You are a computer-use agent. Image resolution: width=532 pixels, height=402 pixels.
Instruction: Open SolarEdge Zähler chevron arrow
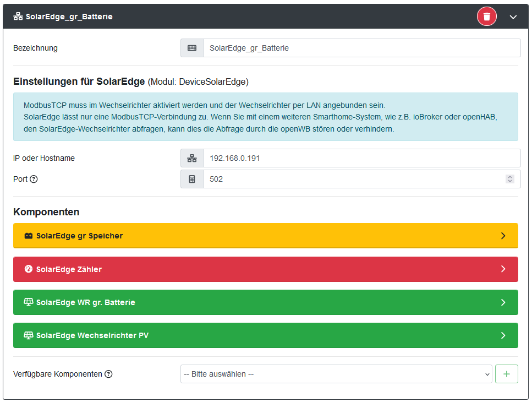pos(503,269)
